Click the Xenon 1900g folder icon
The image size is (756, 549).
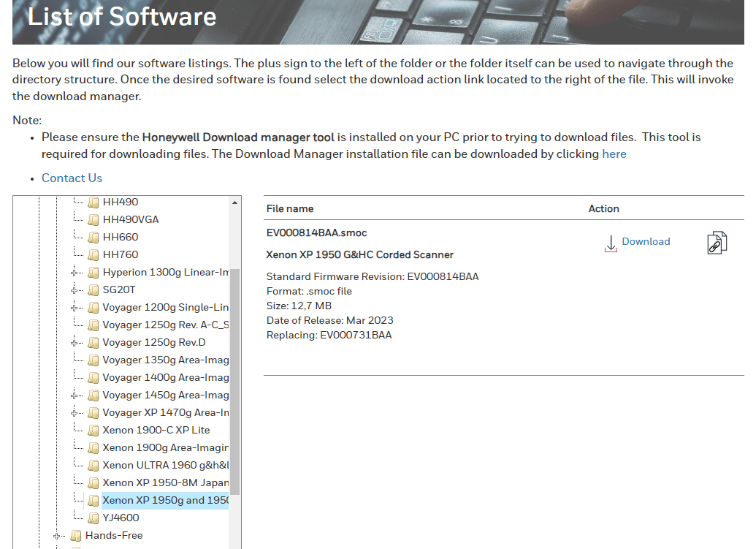coord(93,448)
